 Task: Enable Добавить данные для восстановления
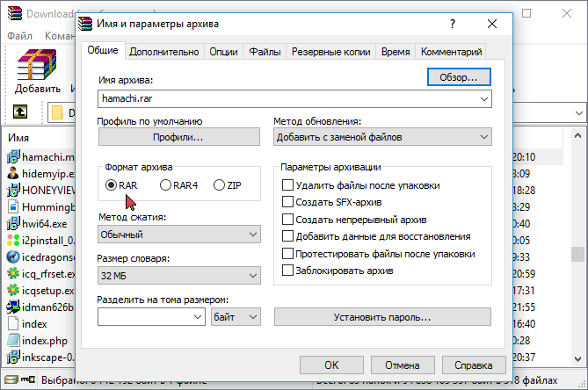287,236
